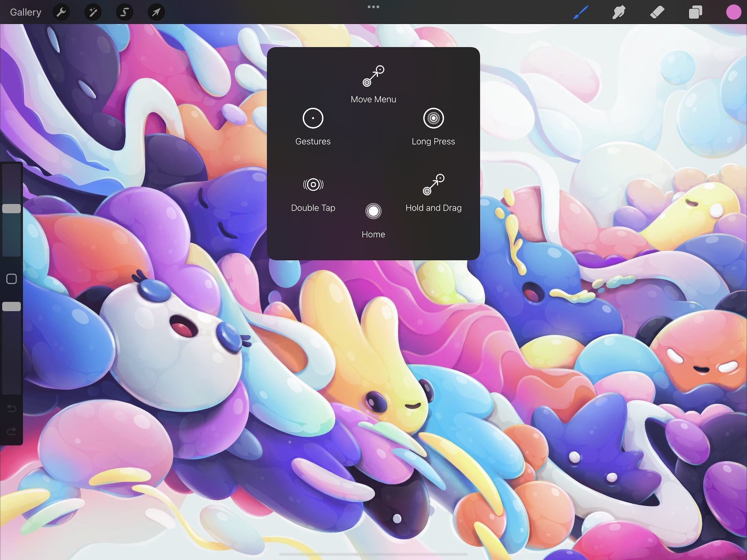Image resolution: width=747 pixels, height=560 pixels.
Task: Activate the Selection tool
Action: pos(124,12)
